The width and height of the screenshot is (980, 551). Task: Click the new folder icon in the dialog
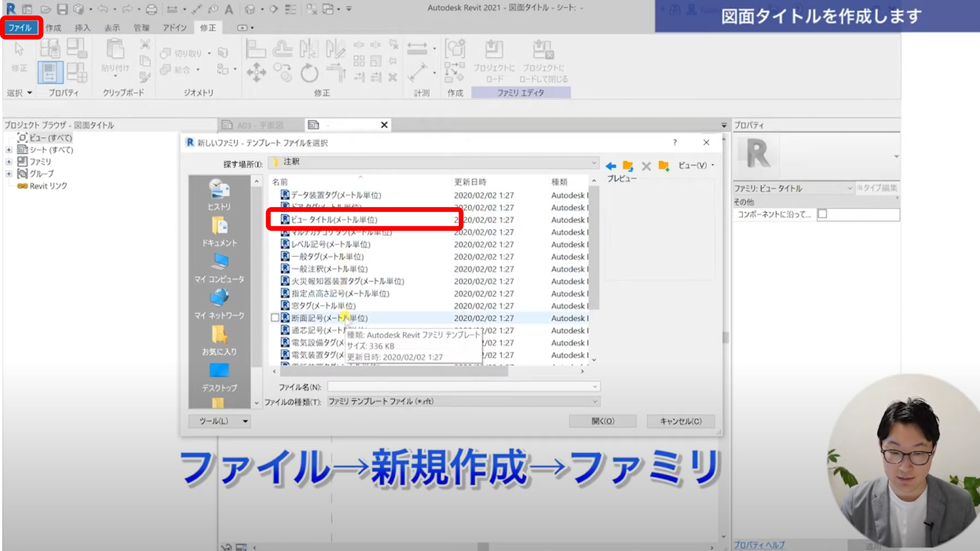coord(663,166)
